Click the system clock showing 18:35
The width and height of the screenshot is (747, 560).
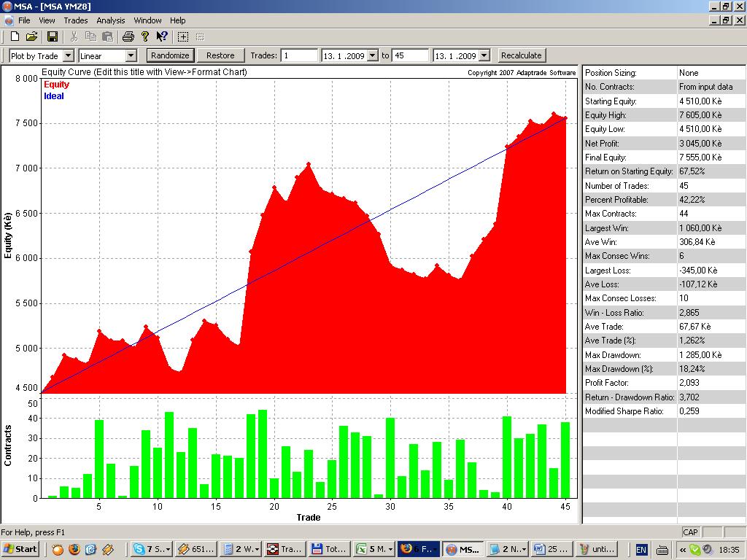(x=729, y=550)
